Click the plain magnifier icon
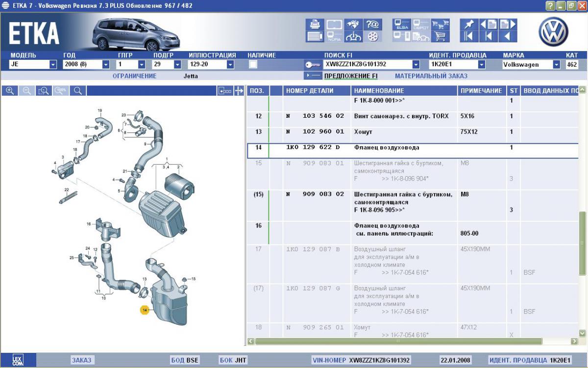Viewport: 588px width, 368px height. (77, 91)
